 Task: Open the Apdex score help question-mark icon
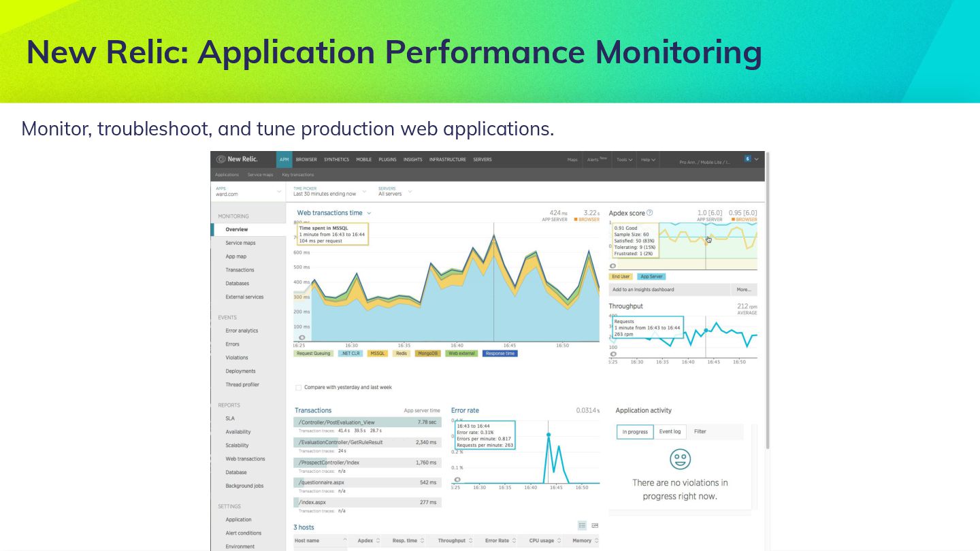pyautogui.click(x=650, y=213)
